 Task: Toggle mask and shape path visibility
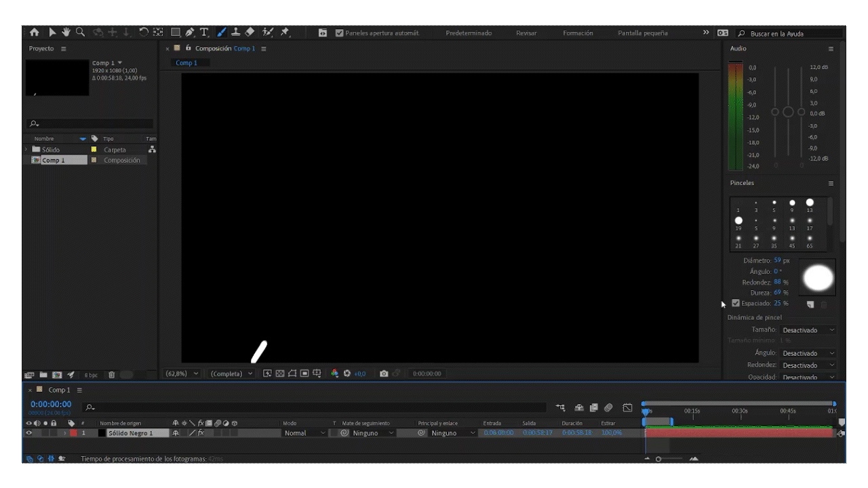pyautogui.click(x=292, y=373)
